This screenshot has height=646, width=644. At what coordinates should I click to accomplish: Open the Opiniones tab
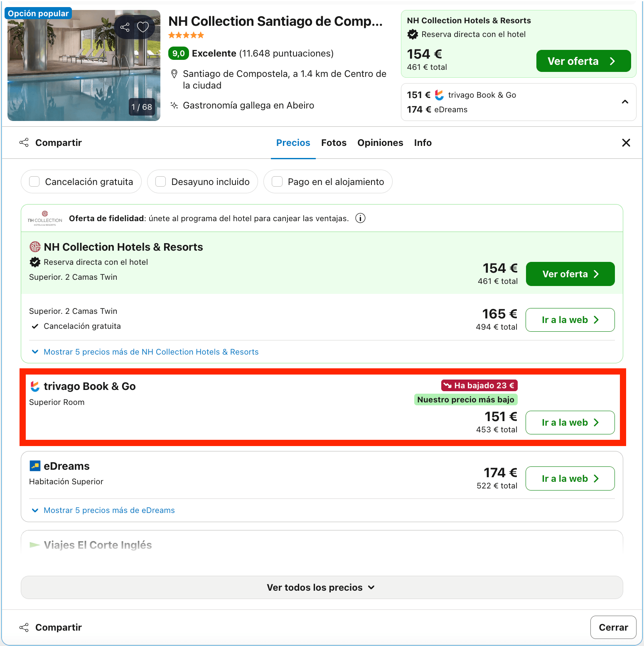pyautogui.click(x=380, y=143)
